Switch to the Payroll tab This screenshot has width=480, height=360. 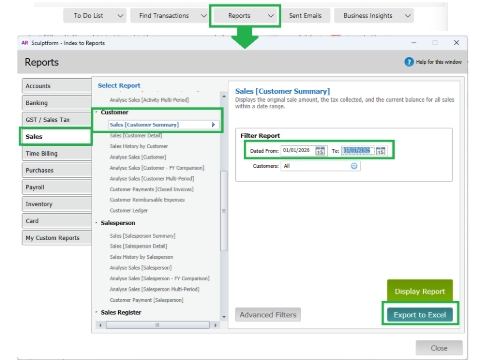coord(57,187)
